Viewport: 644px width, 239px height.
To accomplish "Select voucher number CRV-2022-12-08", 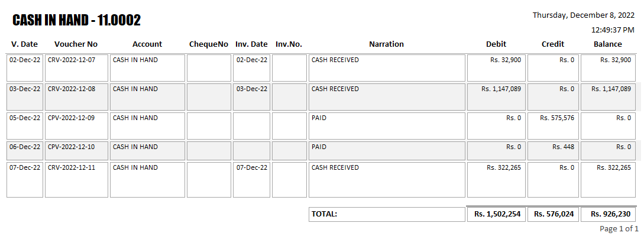I will 71,89.
